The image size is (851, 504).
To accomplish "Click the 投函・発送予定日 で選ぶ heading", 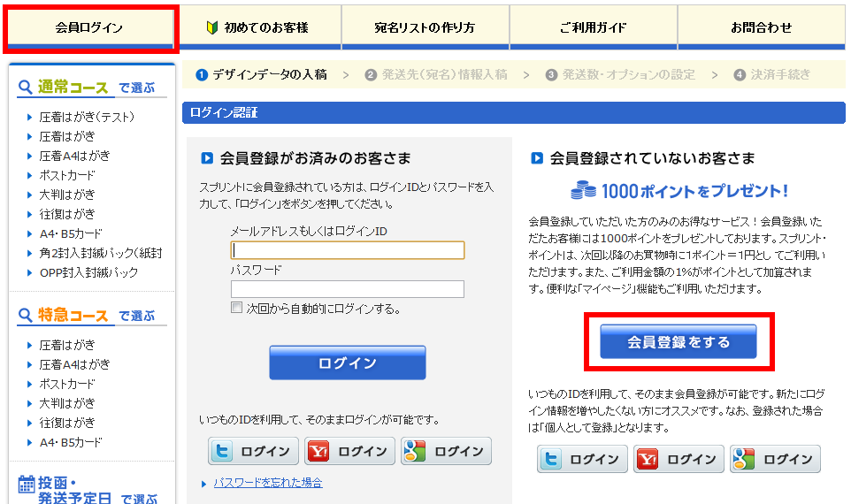I will pos(88,490).
